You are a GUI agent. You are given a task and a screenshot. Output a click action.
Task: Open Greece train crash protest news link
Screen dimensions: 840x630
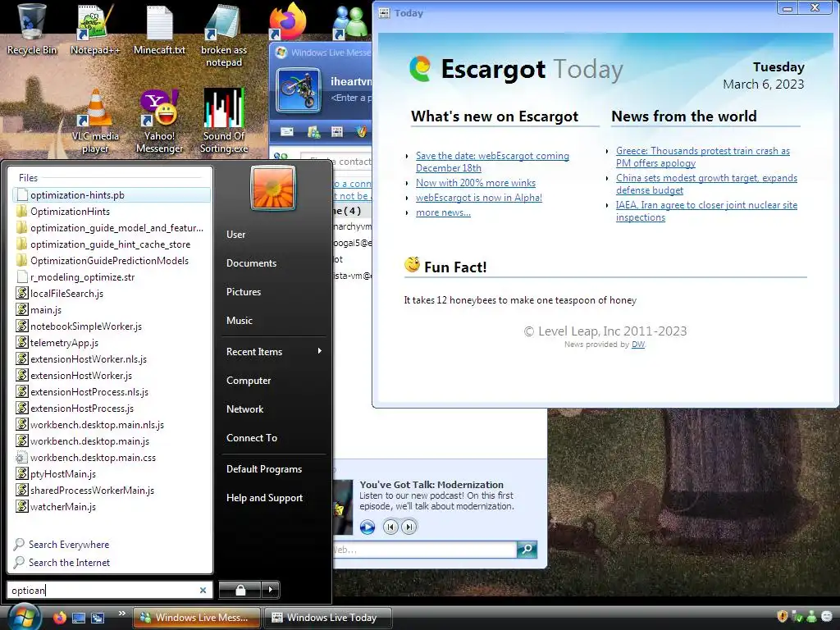(703, 157)
